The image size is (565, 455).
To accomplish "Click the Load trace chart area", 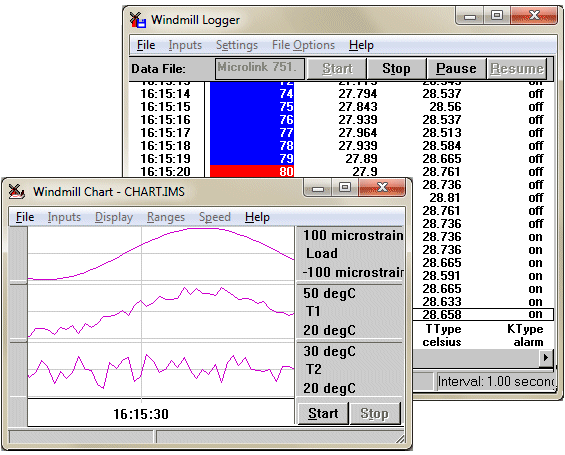I will pos(161,254).
